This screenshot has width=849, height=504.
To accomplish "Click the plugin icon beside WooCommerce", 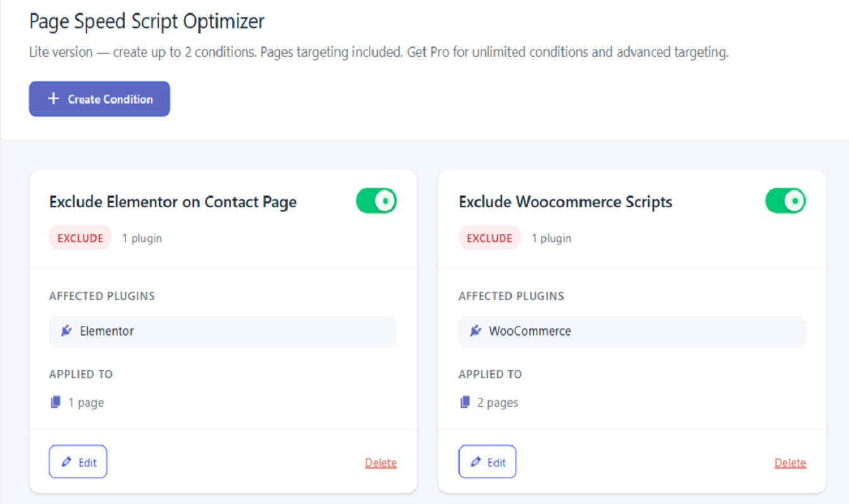I will [475, 331].
